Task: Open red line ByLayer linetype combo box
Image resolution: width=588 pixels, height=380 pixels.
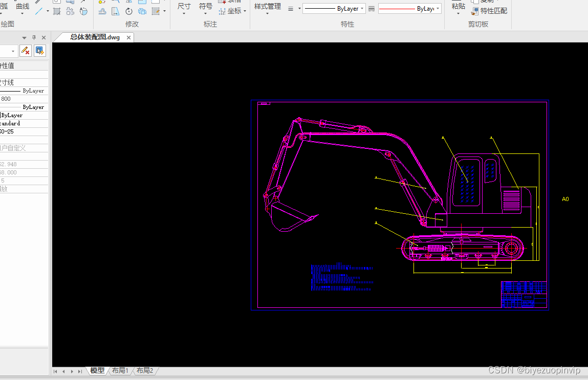Action: click(410, 9)
